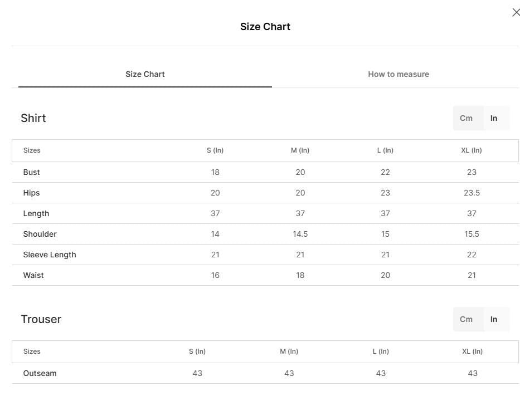Click the M (In) header in Trouser table
520x420 pixels.
tap(289, 351)
